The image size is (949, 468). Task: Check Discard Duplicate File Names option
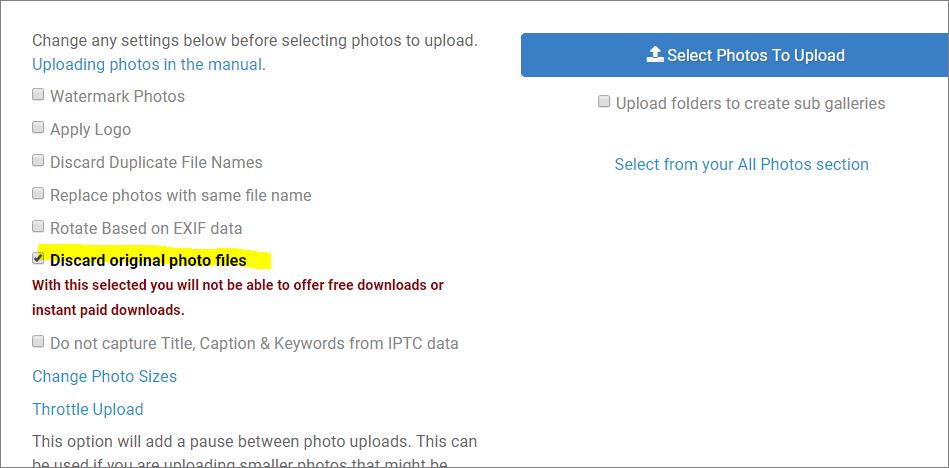click(38, 161)
